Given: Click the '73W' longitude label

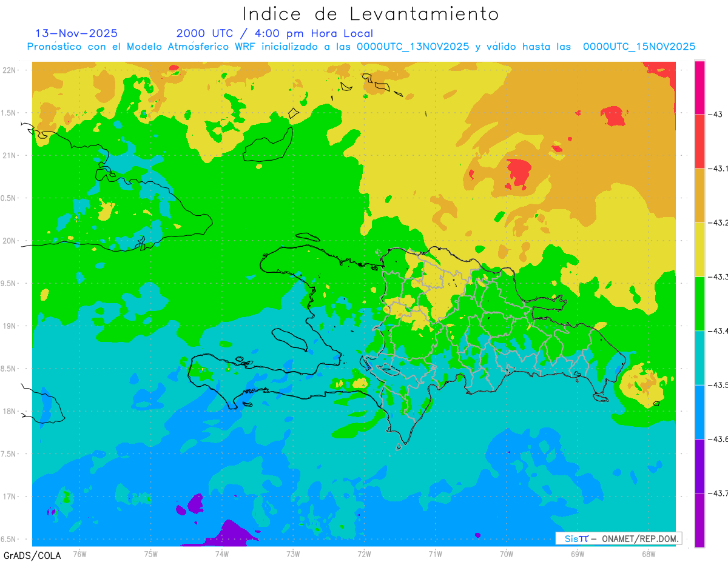Looking at the screenshot, I should click(x=293, y=554).
